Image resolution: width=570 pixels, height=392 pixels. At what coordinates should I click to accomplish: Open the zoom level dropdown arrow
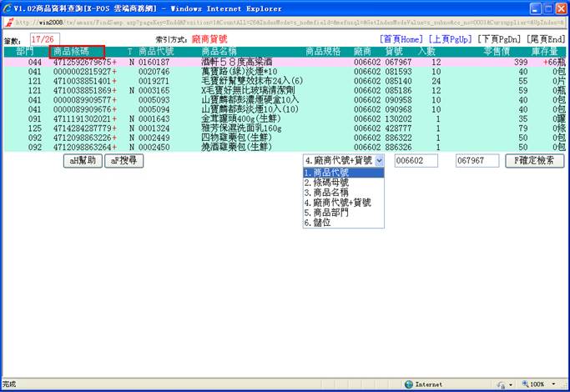tap(553, 384)
